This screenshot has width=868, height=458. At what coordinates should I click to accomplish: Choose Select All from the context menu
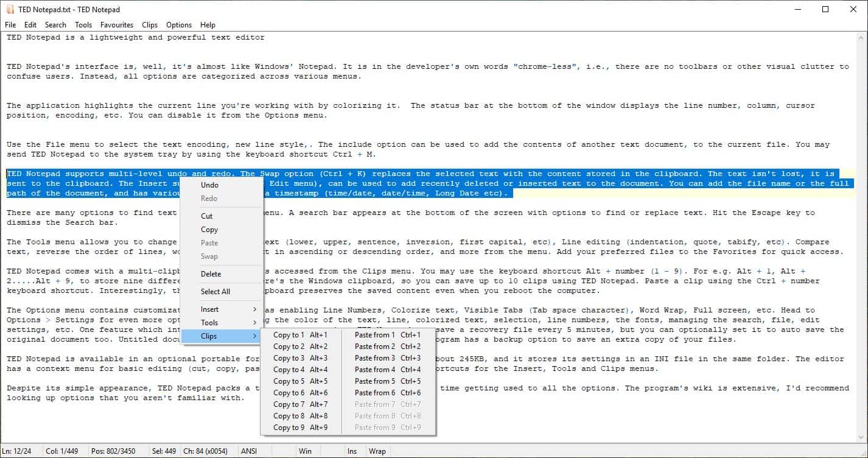pyautogui.click(x=222, y=292)
